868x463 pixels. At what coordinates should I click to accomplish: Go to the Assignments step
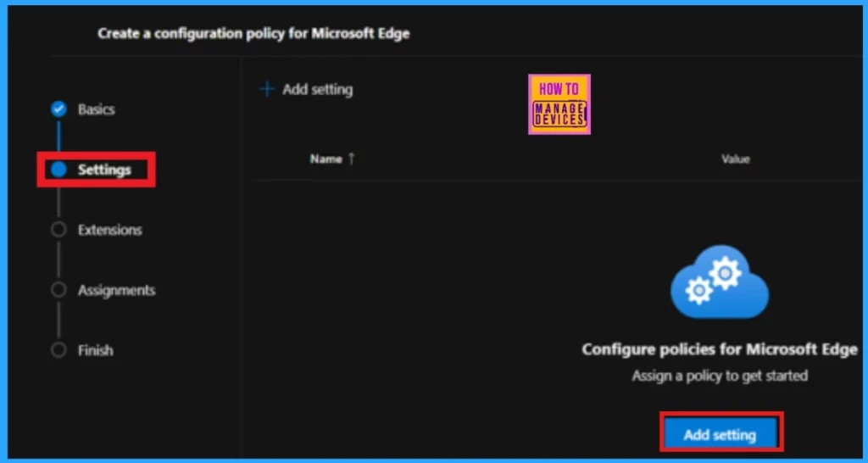coord(116,290)
